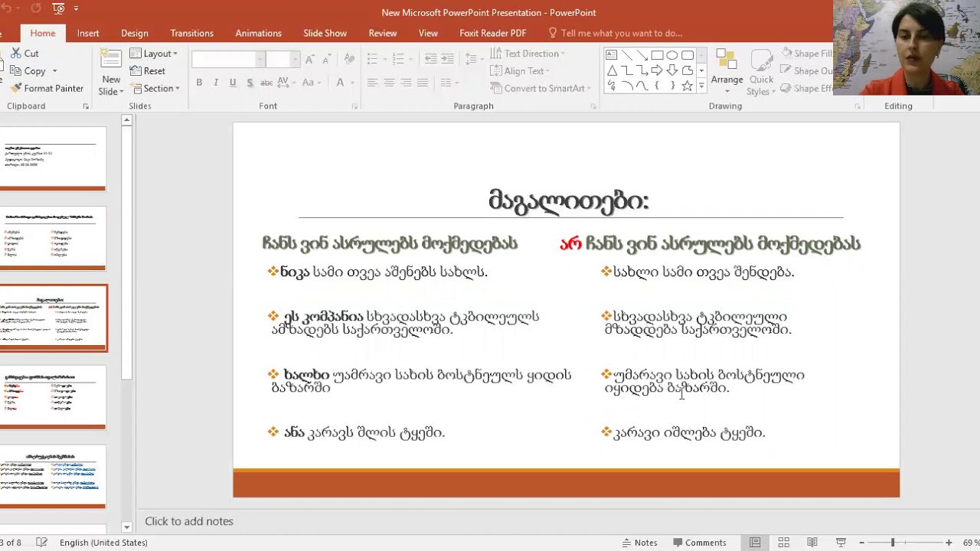Increase list indent level
This screenshot has height=551, width=980.
click(446, 59)
